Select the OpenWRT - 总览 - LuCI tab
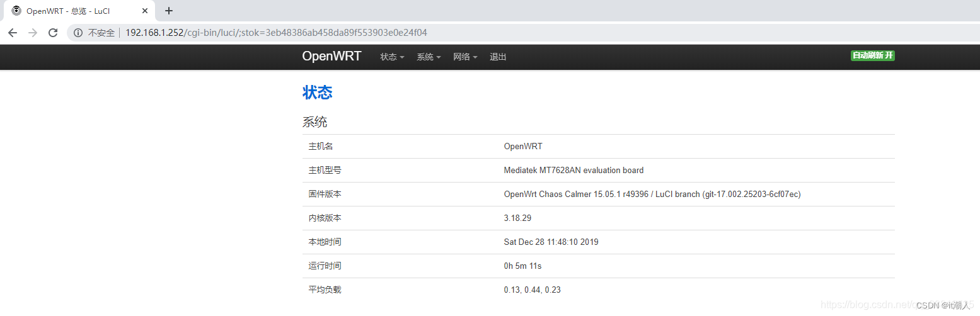980x316 pixels. click(79, 11)
